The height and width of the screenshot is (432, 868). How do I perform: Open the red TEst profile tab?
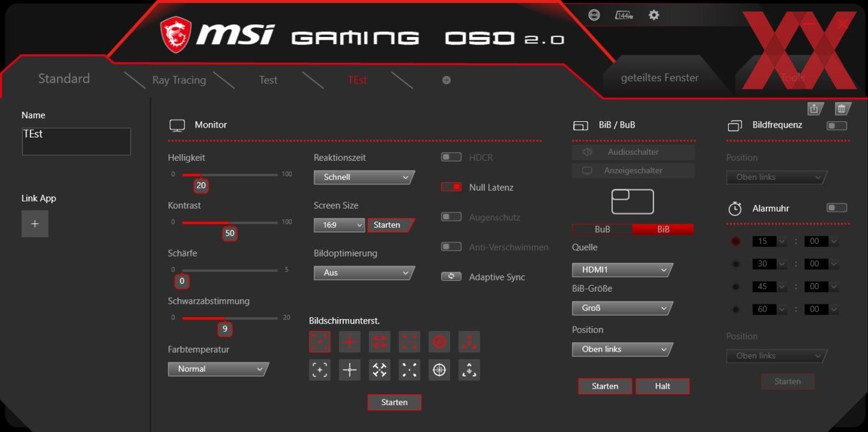357,80
